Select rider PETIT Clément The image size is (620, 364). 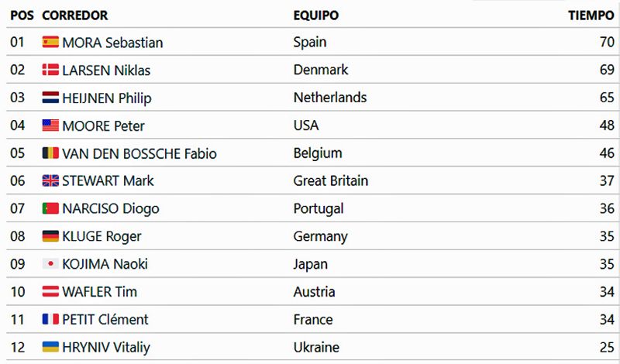pyautogui.click(x=105, y=319)
